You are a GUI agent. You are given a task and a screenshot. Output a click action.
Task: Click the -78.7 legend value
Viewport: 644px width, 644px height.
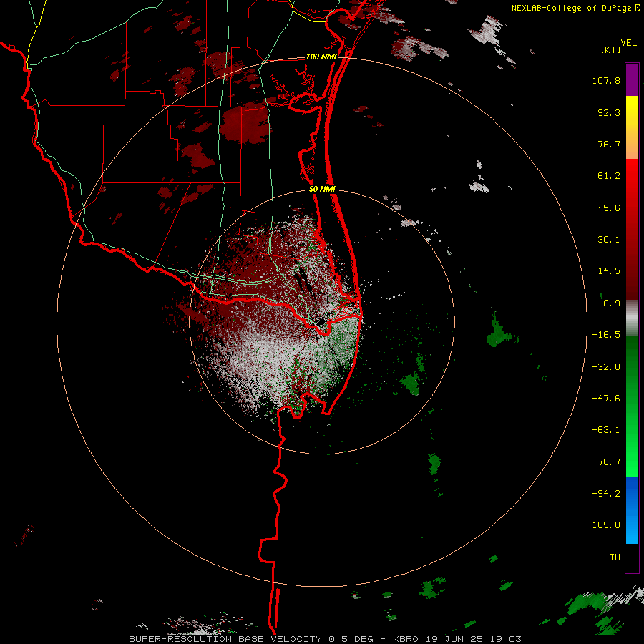606,462
